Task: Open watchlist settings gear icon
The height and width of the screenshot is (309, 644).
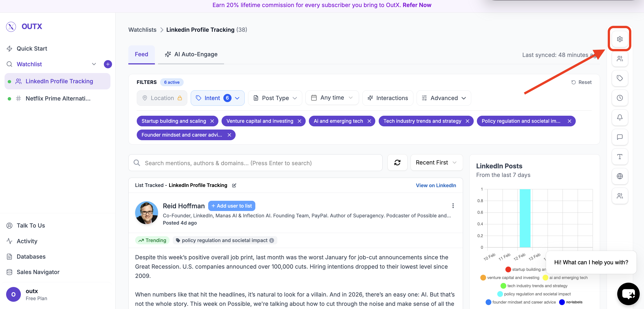Action: coord(620,39)
